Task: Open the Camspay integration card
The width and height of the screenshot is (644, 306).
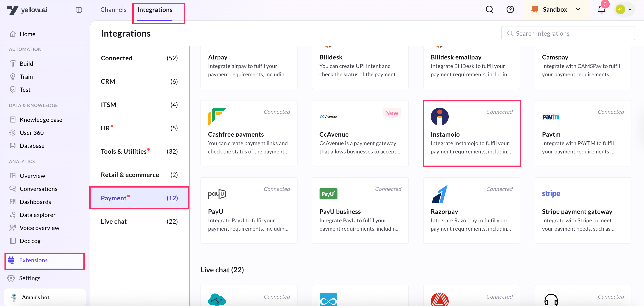Action: tap(583, 67)
